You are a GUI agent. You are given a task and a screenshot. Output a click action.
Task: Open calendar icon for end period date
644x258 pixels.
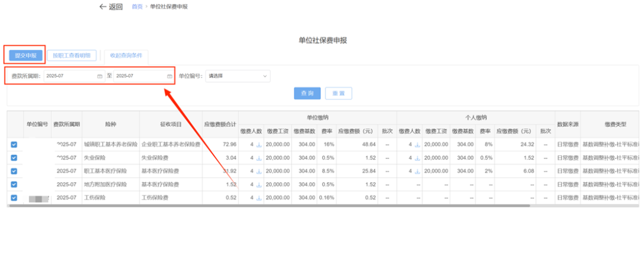(x=169, y=76)
